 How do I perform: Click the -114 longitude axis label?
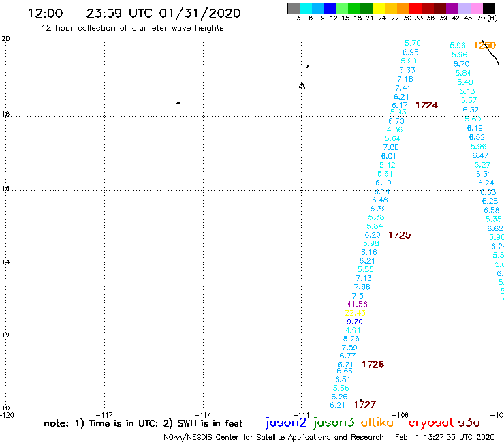coord(204,415)
